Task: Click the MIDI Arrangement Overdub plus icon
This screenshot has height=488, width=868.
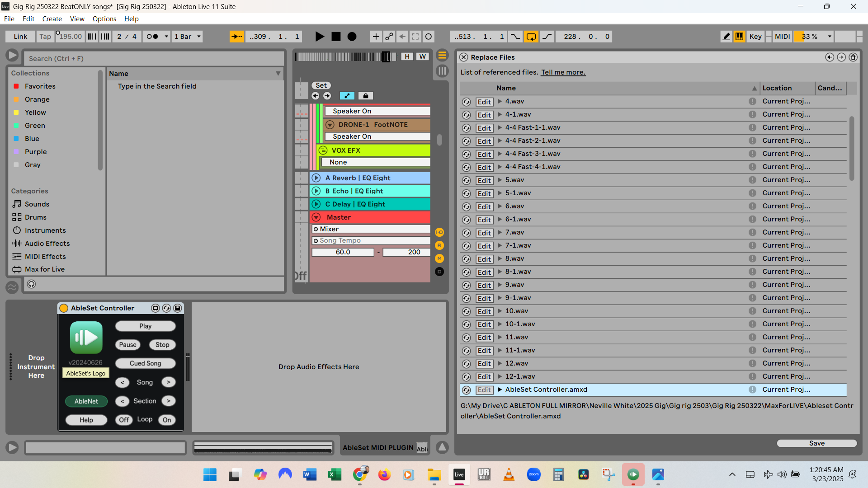Action: tap(376, 37)
